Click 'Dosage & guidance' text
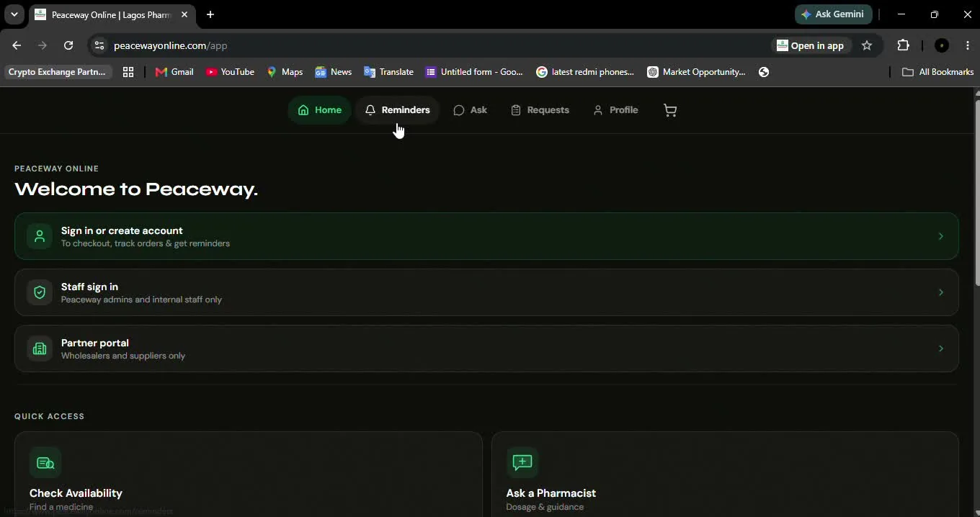 (545, 507)
